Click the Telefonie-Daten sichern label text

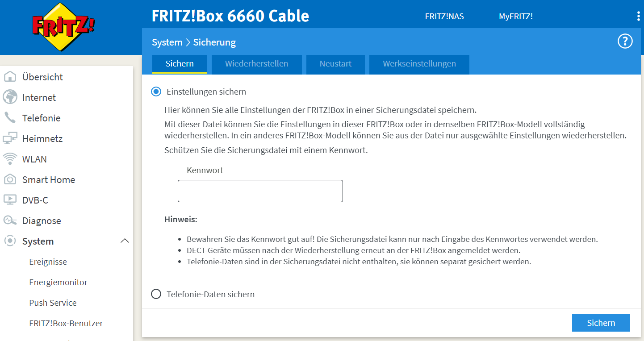[211, 294]
